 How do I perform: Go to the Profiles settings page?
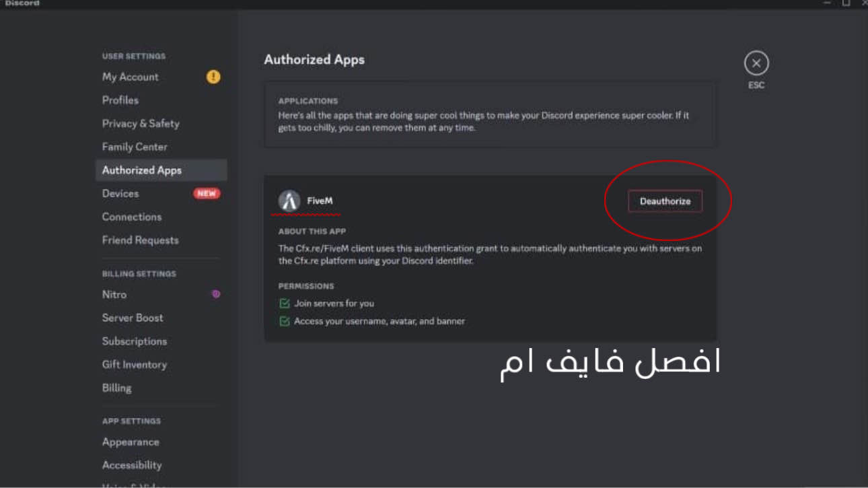pyautogui.click(x=120, y=100)
